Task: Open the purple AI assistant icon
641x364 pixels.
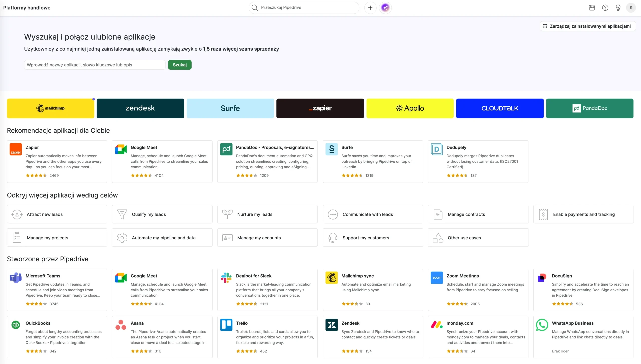Action: point(385,8)
